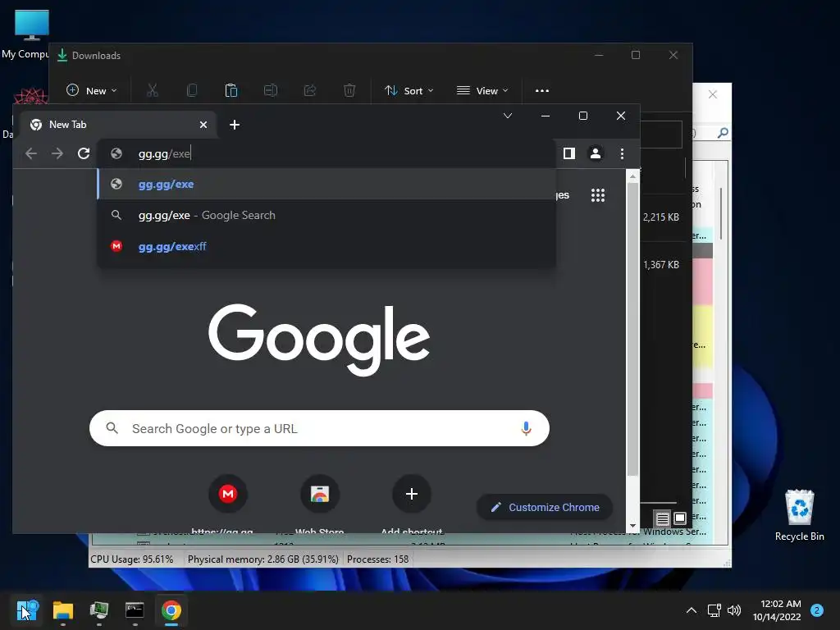840x630 pixels.
Task: Switch Downloads to details view
Action: click(x=662, y=518)
